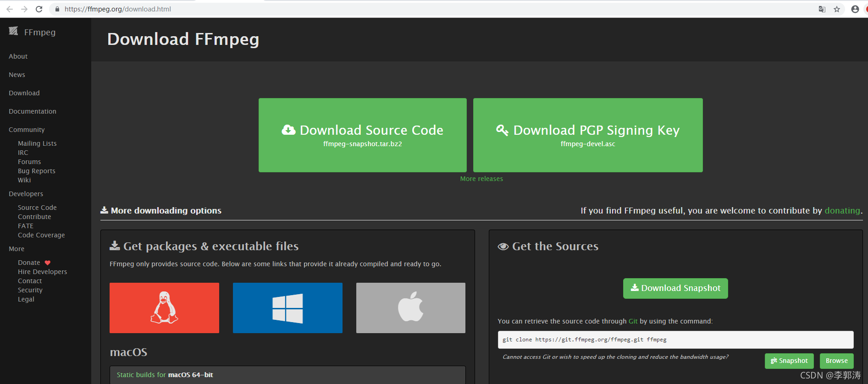Open the Git hyperlink in sources text

coord(633,321)
